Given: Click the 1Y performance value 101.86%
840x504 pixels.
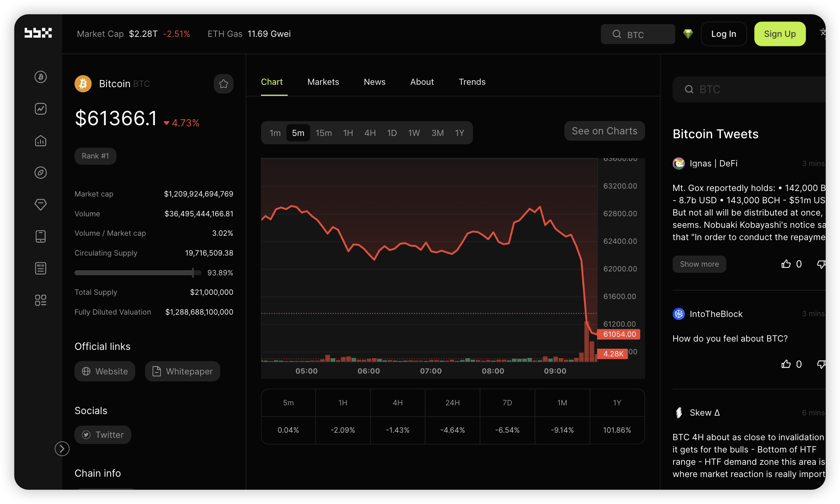Looking at the screenshot, I should 617,430.
